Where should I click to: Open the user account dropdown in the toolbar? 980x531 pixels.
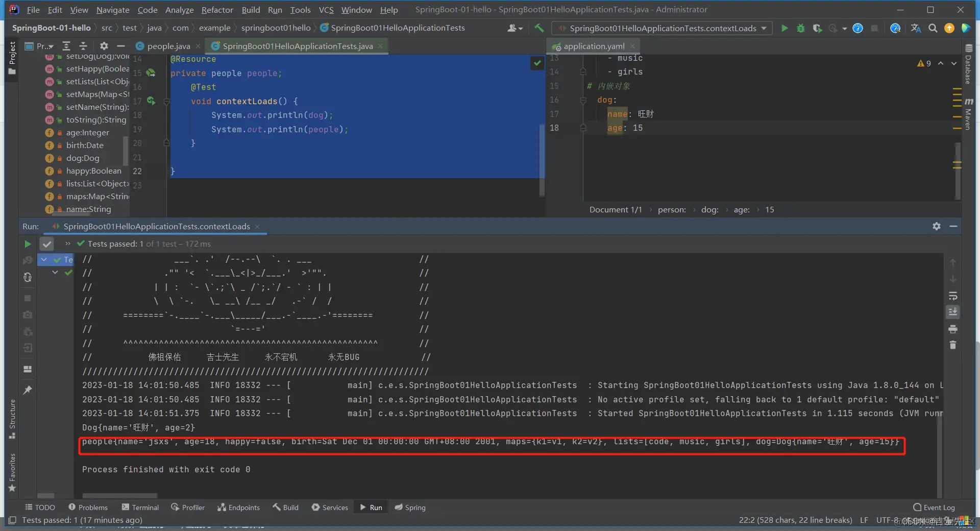(515, 28)
